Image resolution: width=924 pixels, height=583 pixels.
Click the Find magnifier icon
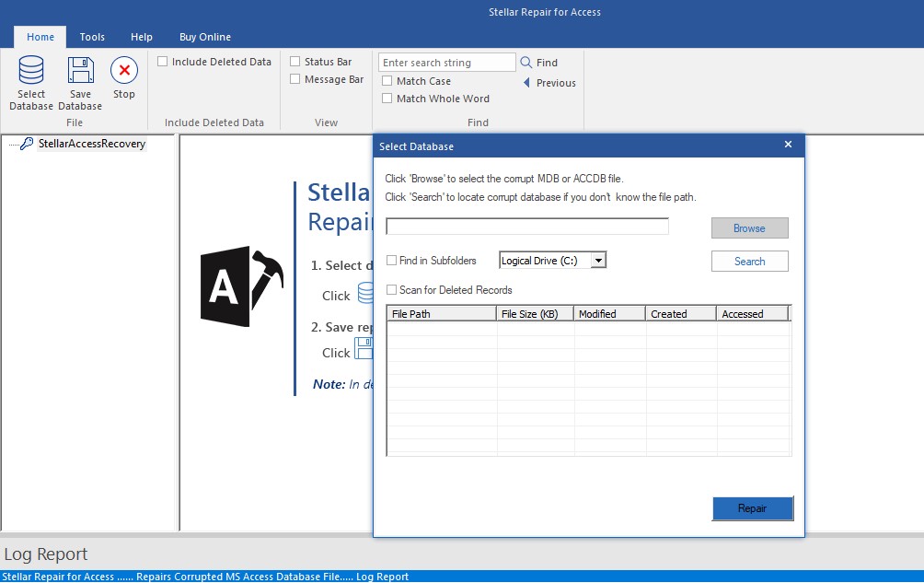pos(526,62)
